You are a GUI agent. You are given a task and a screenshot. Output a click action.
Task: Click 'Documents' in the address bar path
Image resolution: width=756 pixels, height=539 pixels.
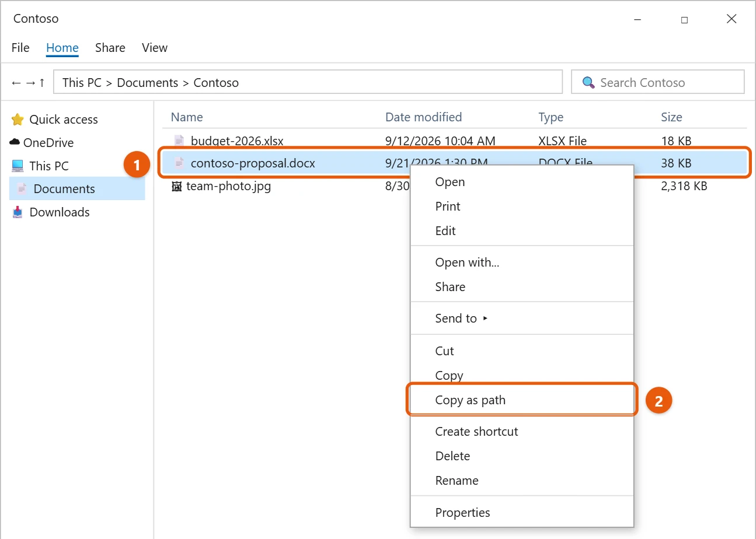tap(148, 83)
